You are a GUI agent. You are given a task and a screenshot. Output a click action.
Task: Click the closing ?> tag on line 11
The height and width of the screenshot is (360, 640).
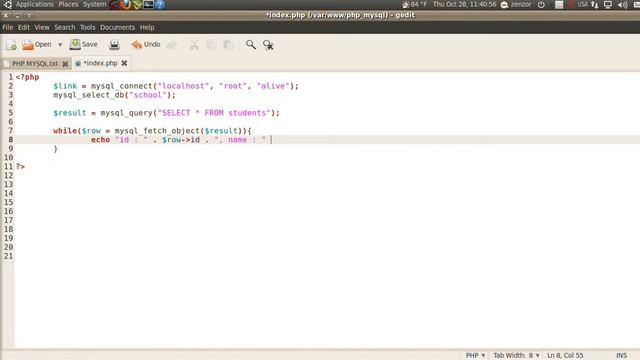(x=20, y=167)
